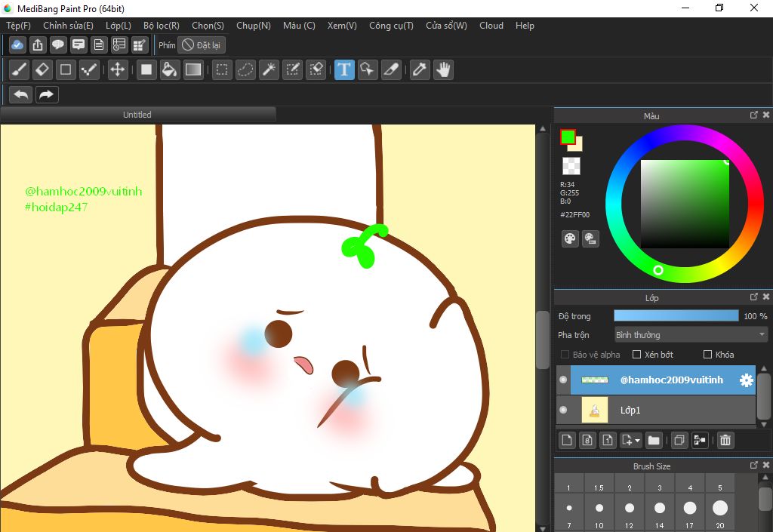Hide the Lớp1 layer
773x532 pixels.
click(563, 410)
